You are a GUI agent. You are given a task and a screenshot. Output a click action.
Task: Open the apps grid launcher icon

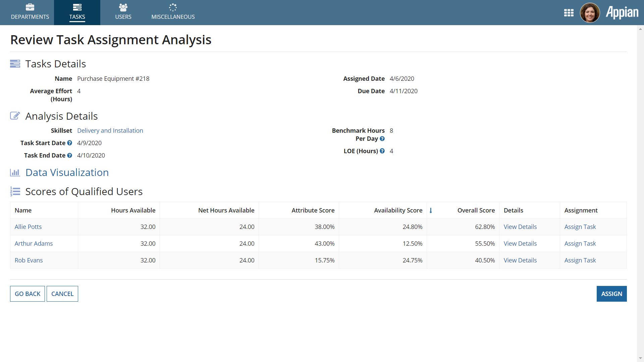[569, 13]
